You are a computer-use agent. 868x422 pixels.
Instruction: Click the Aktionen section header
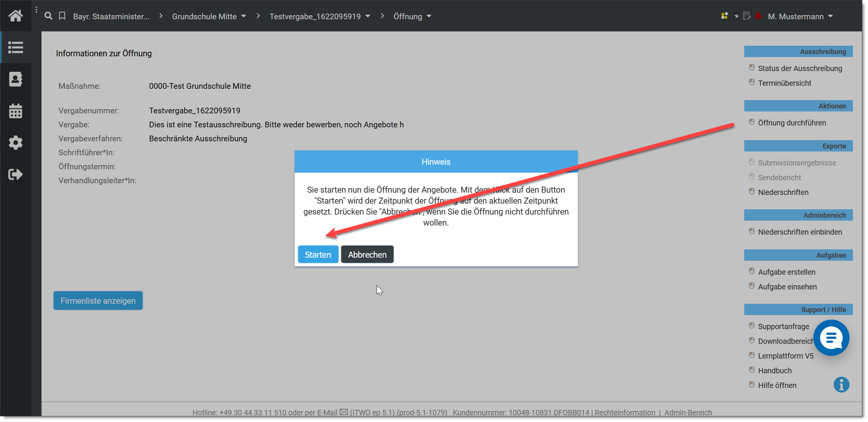click(798, 106)
